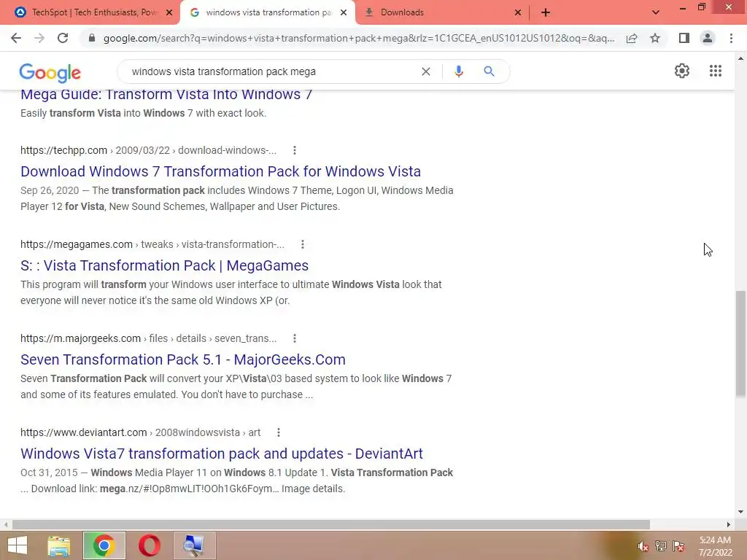Click the search query input field
The height and width of the screenshot is (560, 747).
[x=271, y=71]
